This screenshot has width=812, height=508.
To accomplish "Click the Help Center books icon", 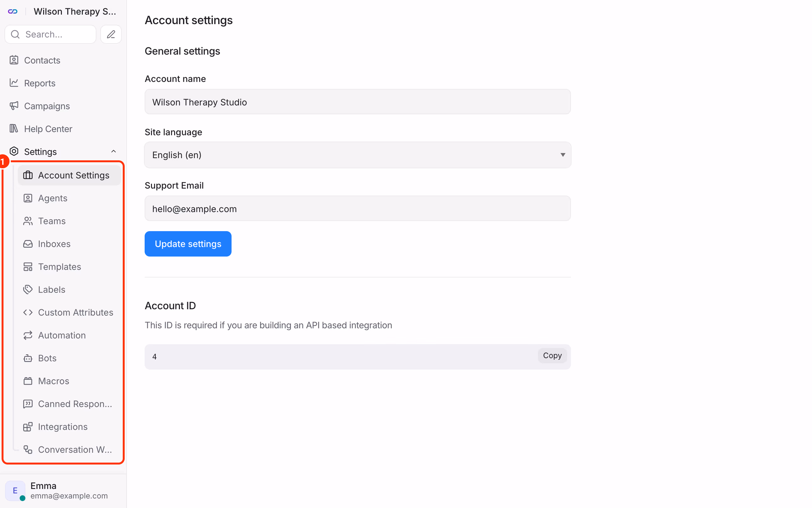I will tap(14, 129).
